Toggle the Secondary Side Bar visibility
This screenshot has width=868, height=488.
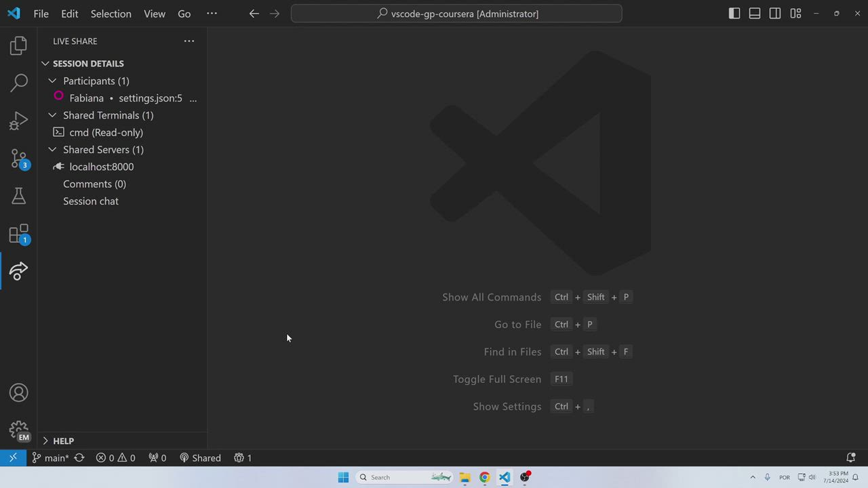click(775, 14)
